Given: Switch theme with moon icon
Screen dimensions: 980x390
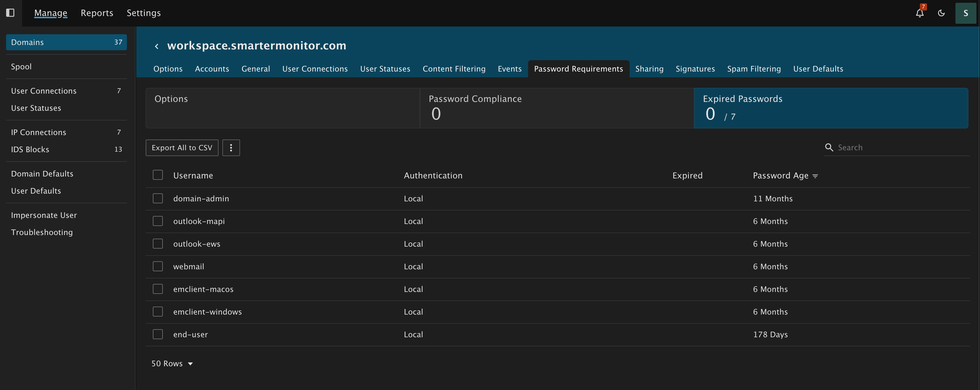Looking at the screenshot, I should (x=941, y=13).
